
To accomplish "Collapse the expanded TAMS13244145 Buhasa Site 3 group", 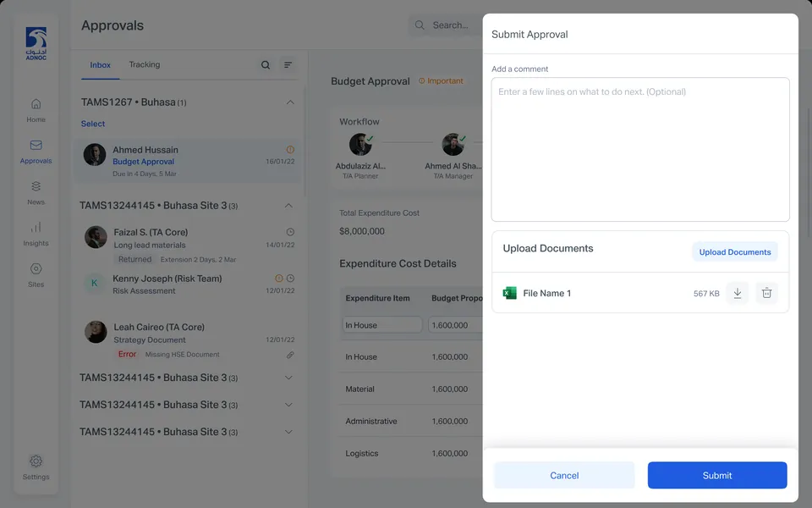I will coord(289,205).
